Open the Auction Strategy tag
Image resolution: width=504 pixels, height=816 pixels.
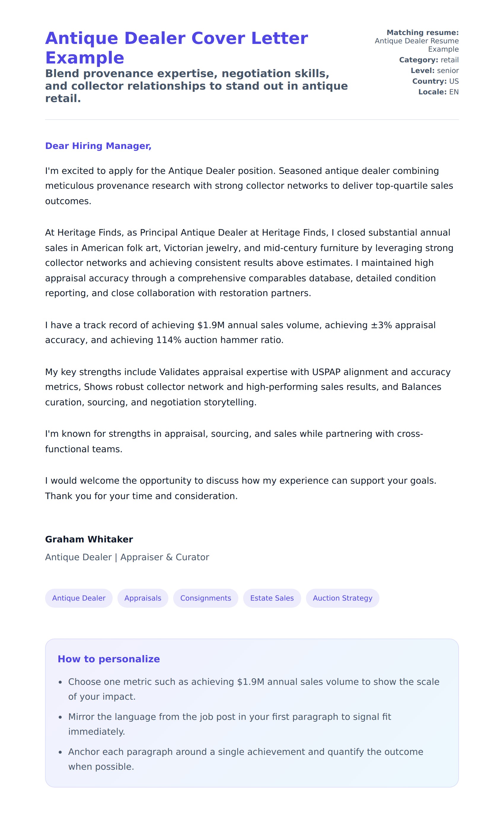342,598
